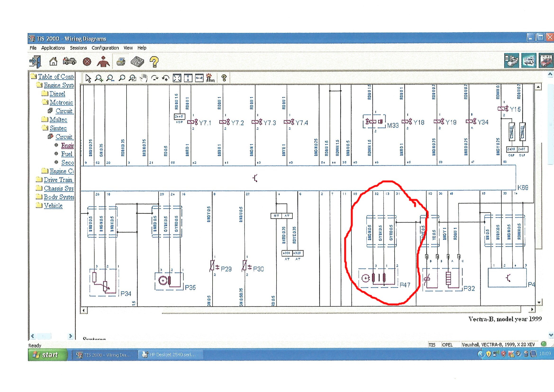This screenshot has width=554, height=392.
Task: Click diagram vertical scrollbar down arrow
Action: (x=539, y=302)
